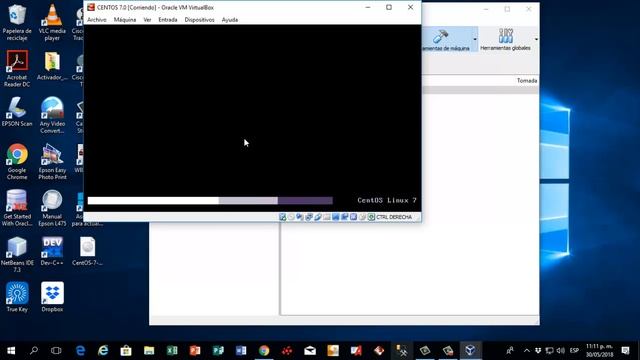Screen dimensions: 640x360
Task: Open the volume control in the system tray
Action: [561, 350]
